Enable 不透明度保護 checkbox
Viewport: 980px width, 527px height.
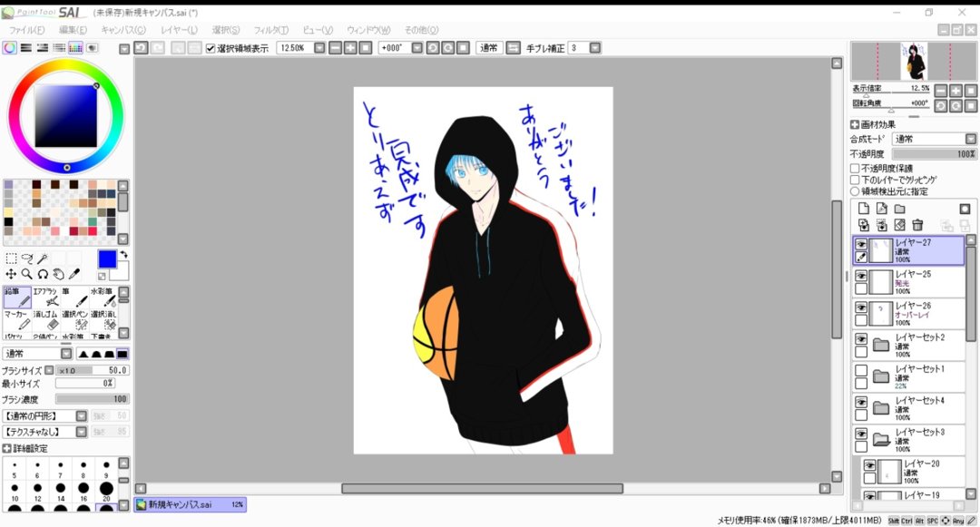(x=855, y=168)
